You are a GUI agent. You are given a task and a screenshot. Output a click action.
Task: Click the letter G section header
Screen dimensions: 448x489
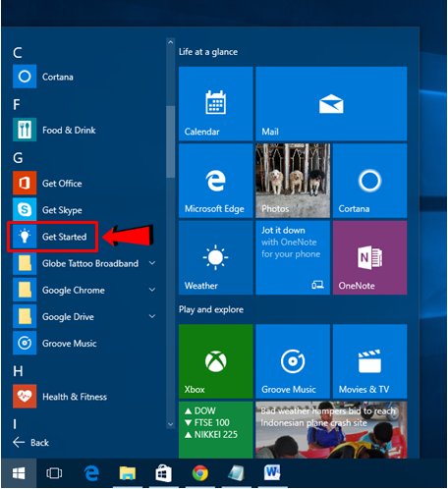click(x=18, y=158)
